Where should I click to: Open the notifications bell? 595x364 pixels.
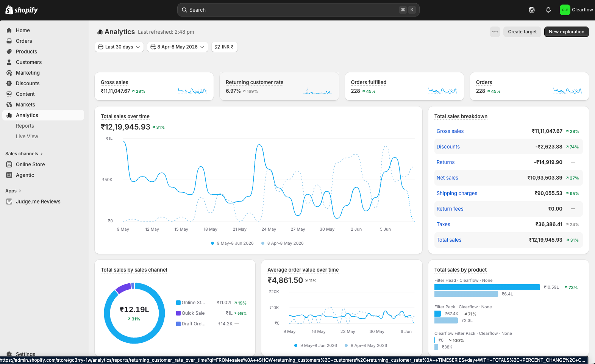(548, 10)
